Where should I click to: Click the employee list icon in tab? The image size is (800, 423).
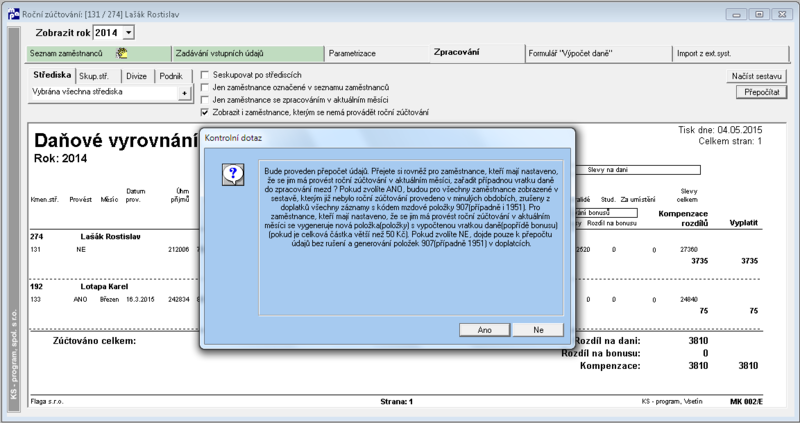[x=121, y=53]
